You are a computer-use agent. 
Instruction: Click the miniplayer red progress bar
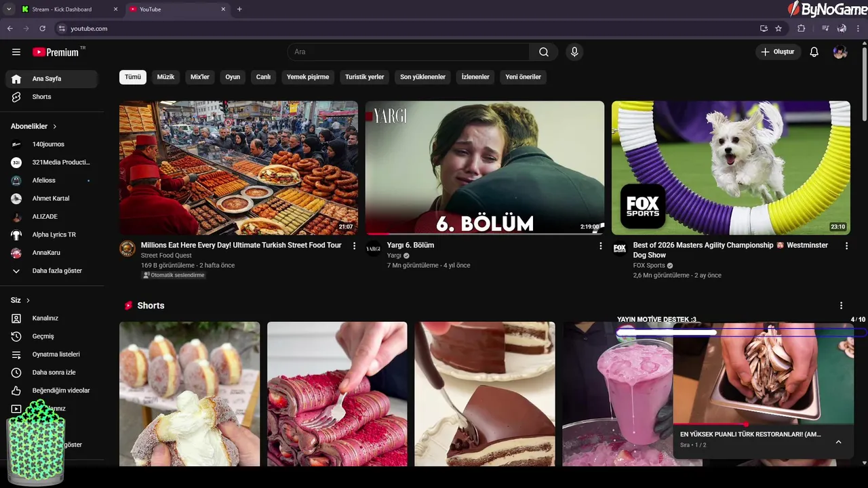[x=763, y=424]
